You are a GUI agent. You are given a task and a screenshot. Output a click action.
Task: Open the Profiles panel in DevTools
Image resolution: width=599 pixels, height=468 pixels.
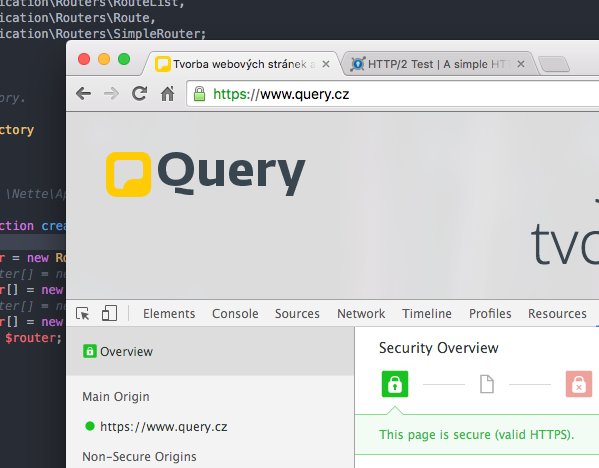490,314
